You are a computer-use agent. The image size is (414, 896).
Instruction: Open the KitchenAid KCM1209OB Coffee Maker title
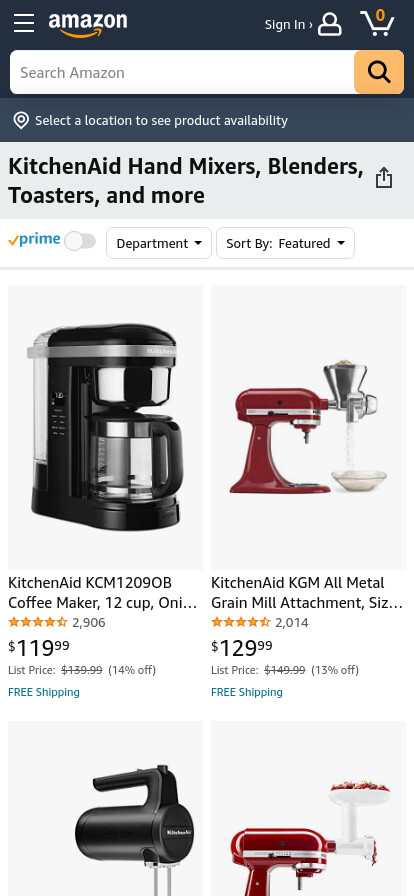click(x=103, y=593)
